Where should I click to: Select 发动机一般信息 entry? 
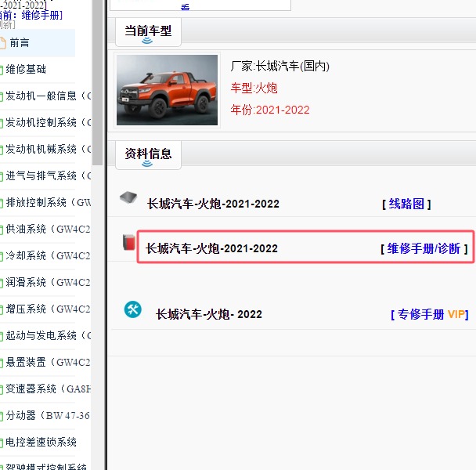coord(48,96)
